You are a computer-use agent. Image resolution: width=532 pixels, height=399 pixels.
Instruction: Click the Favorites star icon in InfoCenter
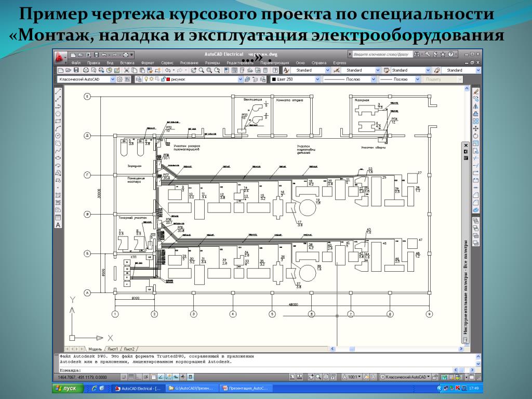[443, 54]
